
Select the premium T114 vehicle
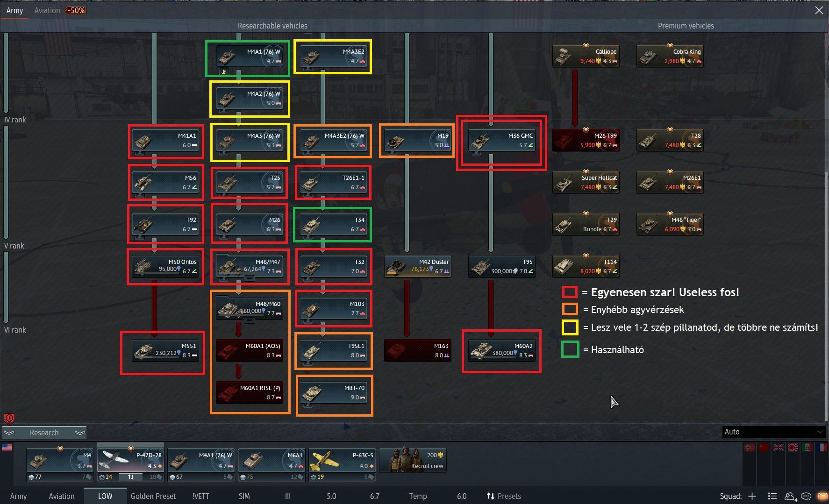[586, 267]
